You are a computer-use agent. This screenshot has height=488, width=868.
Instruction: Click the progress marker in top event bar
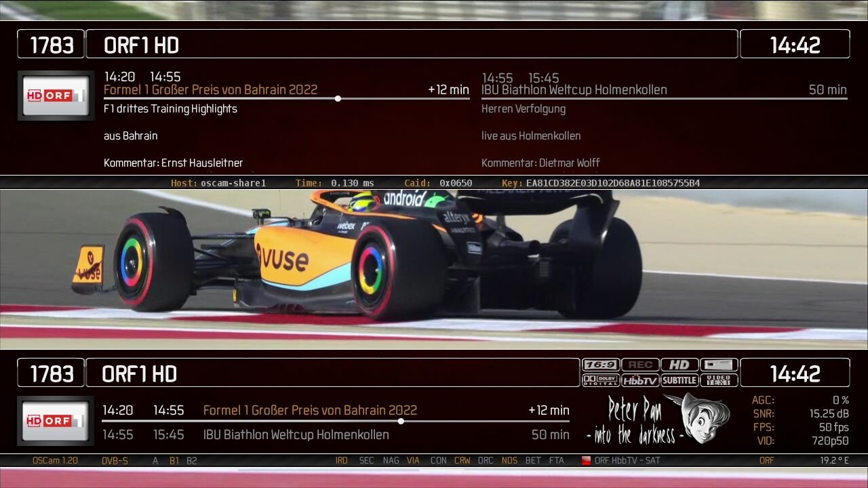pyautogui.click(x=338, y=99)
